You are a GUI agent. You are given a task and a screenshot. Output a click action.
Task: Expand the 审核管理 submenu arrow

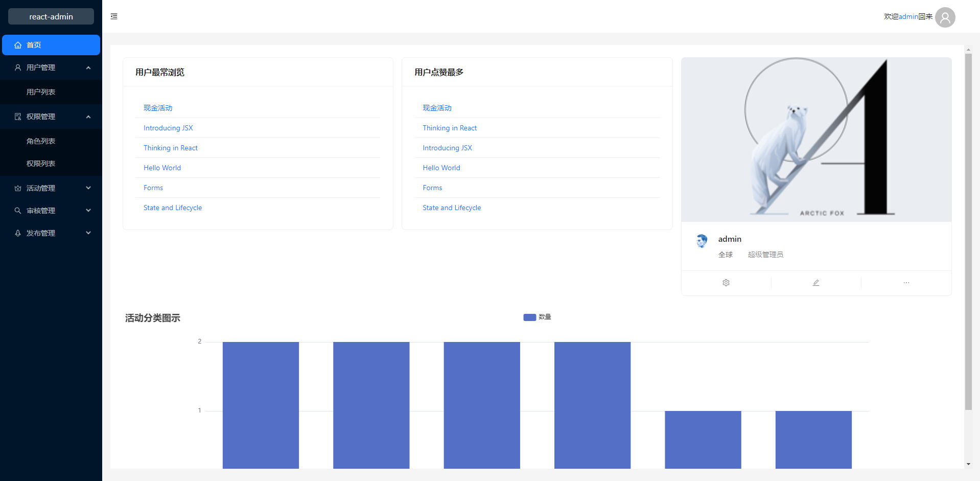click(x=88, y=211)
